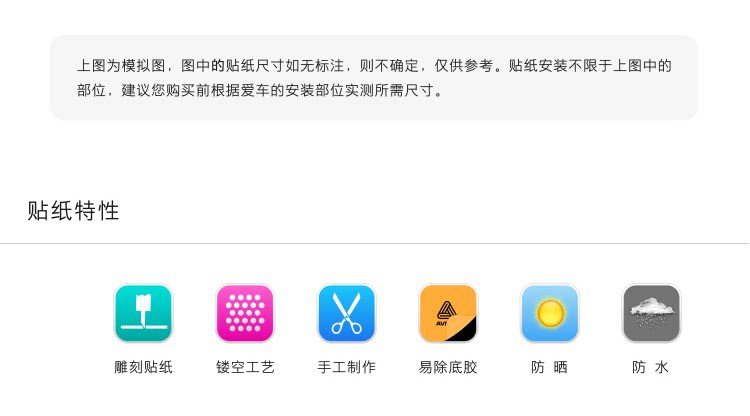Click the 贴纸特性 section heading
750x416 pixels.
[73, 211]
